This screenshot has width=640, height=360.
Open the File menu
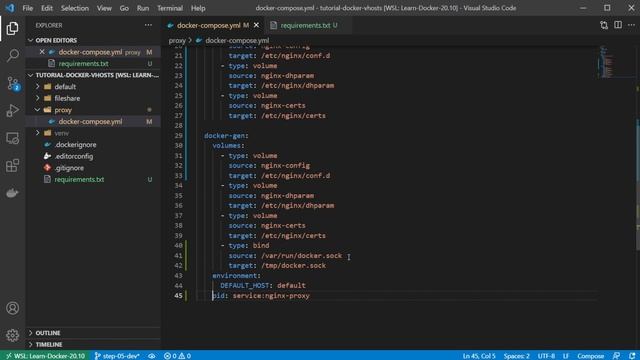tap(28, 8)
